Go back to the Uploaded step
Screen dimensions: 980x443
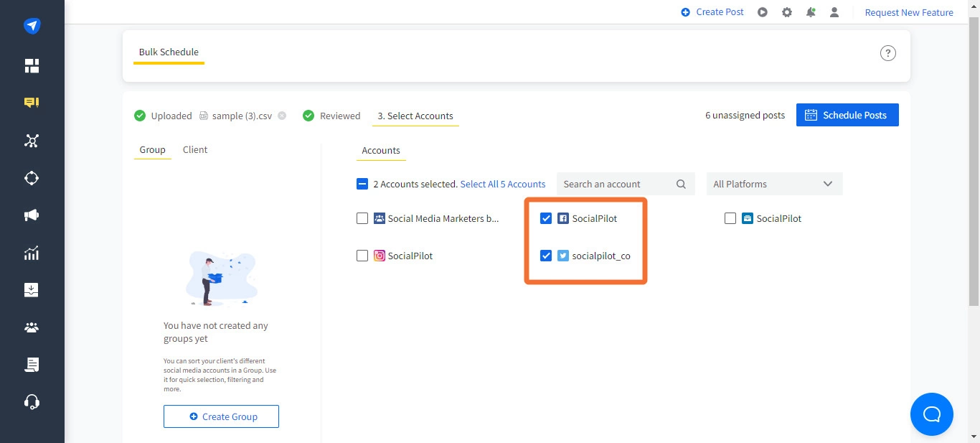[163, 116]
